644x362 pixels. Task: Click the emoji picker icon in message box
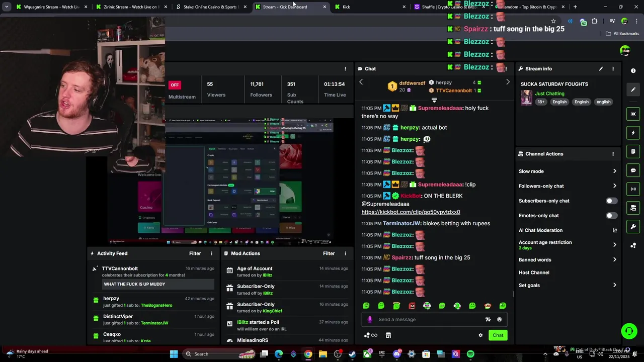(499, 319)
